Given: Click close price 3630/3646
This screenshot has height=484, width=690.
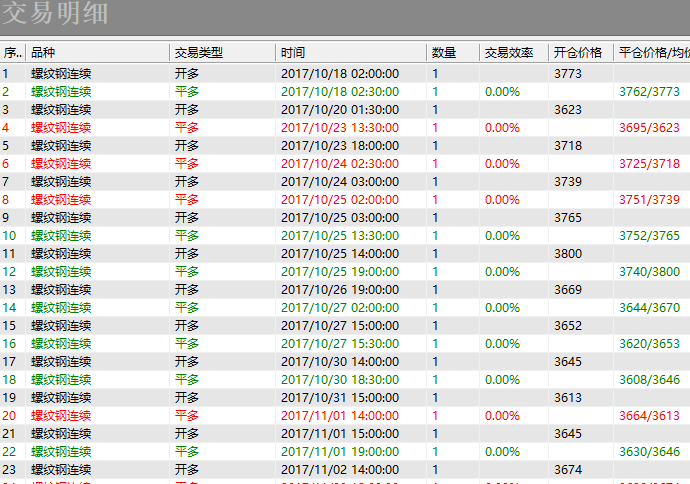Looking at the screenshot, I should [x=650, y=452].
